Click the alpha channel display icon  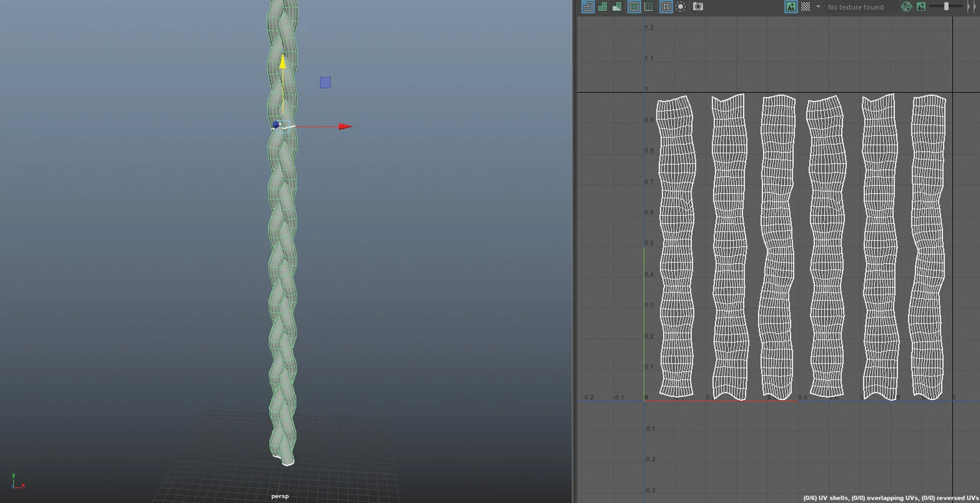coord(921,7)
